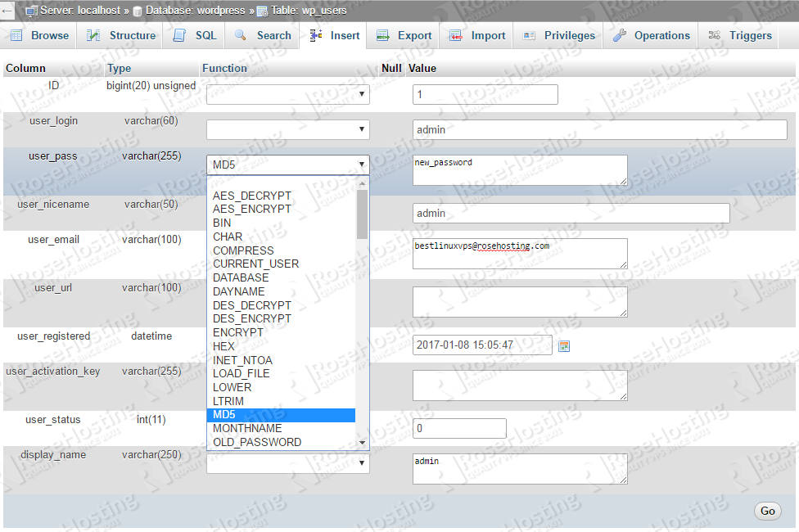This screenshot has width=799, height=532.
Task: Click the Triggers tab icon
Action: click(715, 35)
